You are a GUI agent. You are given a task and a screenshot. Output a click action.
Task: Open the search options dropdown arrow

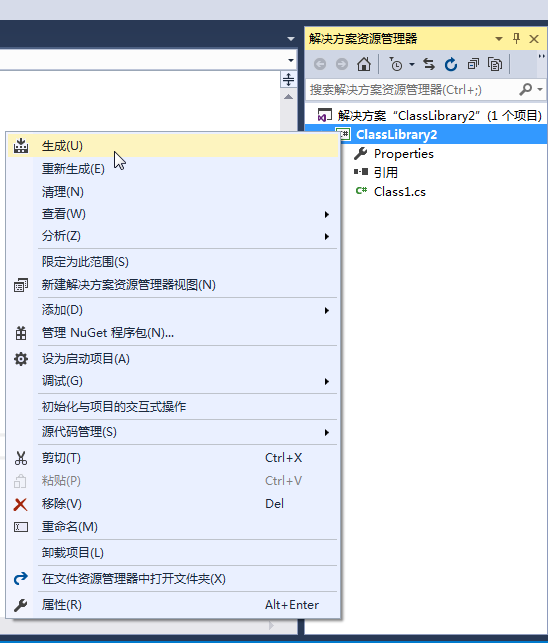pos(540,89)
